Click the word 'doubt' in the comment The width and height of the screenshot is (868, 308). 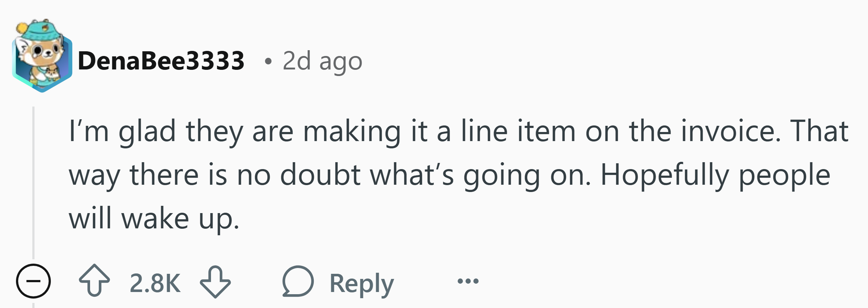click(x=320, y=175)
